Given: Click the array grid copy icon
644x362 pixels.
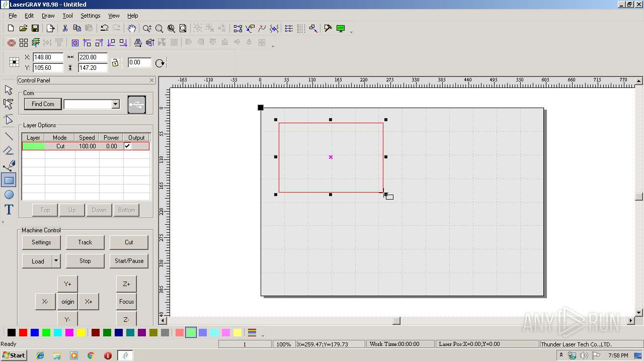Looking at the screenshot, I should click(x=24, y=43).
